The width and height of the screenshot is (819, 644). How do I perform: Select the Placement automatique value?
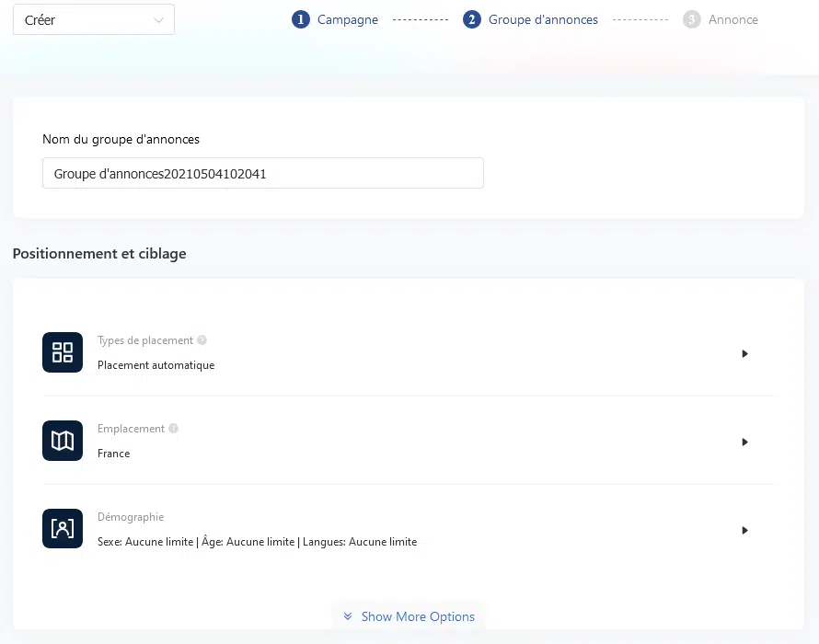156,365
